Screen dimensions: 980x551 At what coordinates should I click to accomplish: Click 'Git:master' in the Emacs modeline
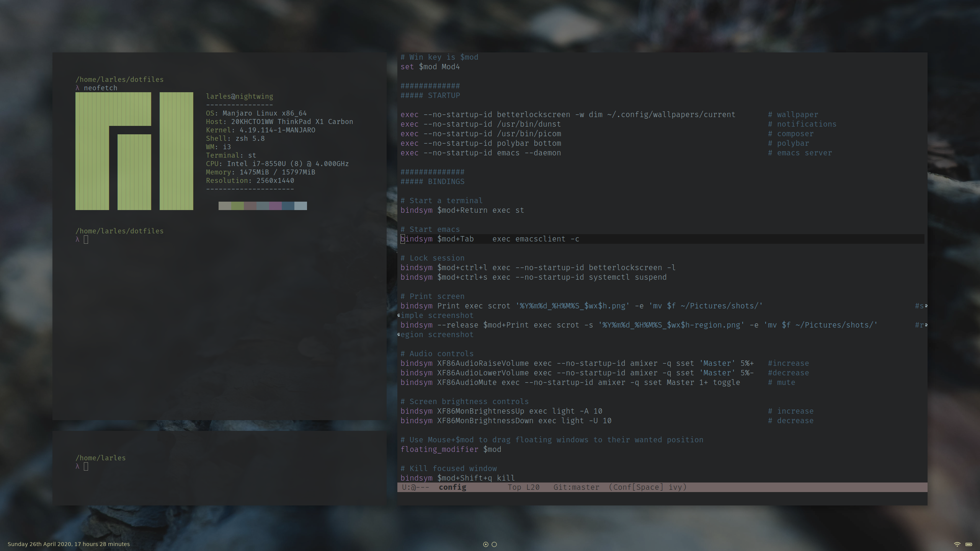point(576,487)
